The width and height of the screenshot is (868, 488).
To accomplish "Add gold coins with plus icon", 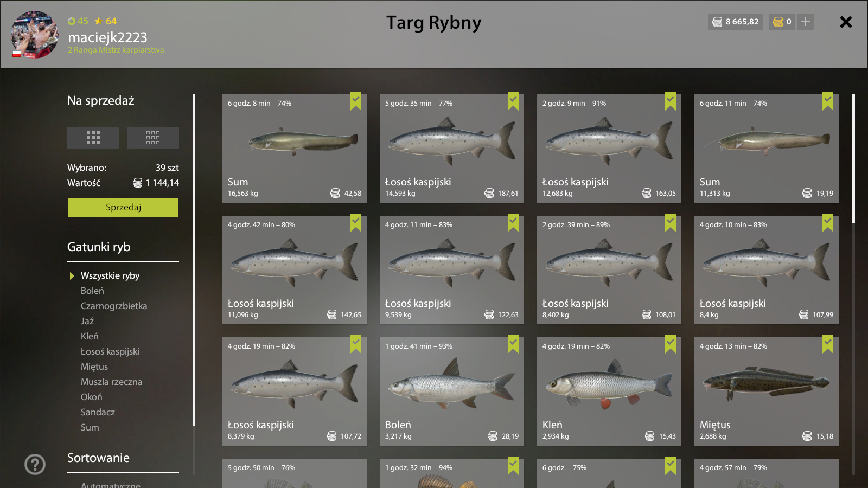I will tap(806, 22).
